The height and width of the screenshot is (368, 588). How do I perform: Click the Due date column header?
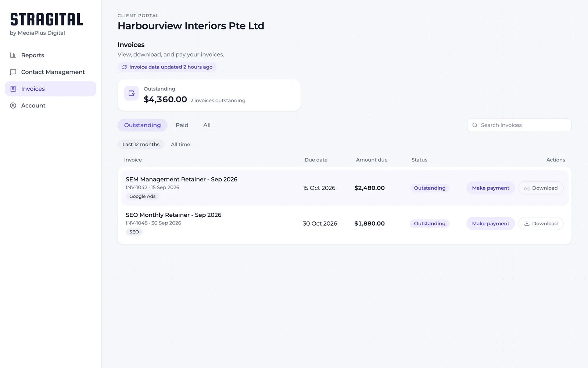point(316,160)
